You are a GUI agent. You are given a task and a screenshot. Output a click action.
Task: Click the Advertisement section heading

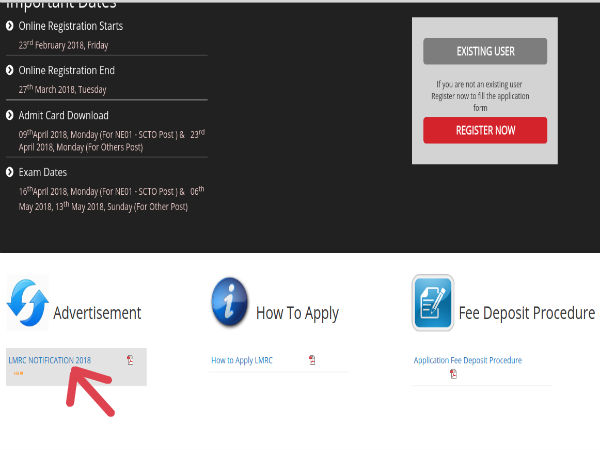click(97, 313)
